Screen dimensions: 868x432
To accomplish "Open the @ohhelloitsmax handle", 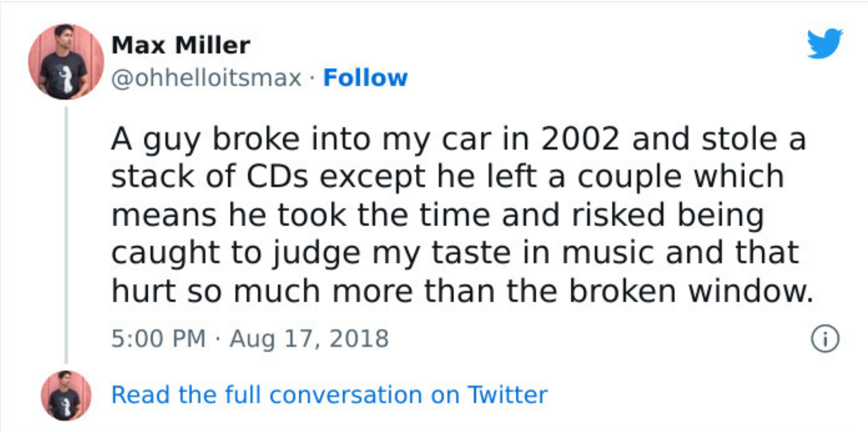I will (x=206, y=78).
